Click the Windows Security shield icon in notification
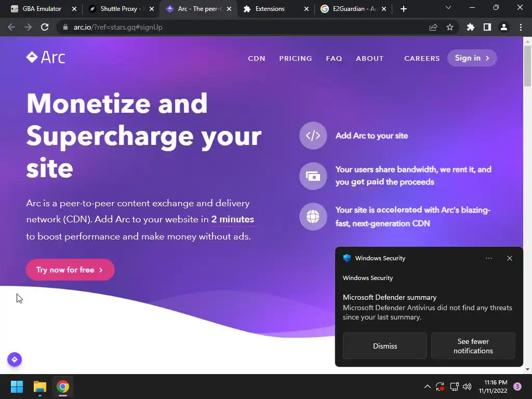Screen dimensions: 532x399 click(x=347, y=258)
